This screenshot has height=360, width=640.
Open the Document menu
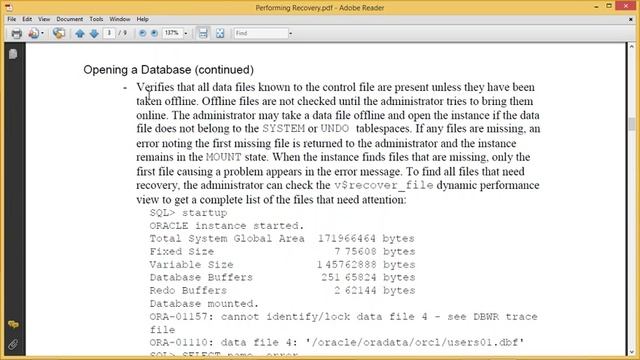(x=69, y=19)
